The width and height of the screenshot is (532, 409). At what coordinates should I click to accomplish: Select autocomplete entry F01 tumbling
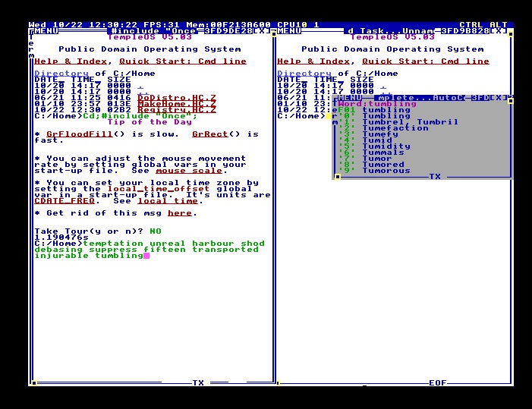click(374, 110)
